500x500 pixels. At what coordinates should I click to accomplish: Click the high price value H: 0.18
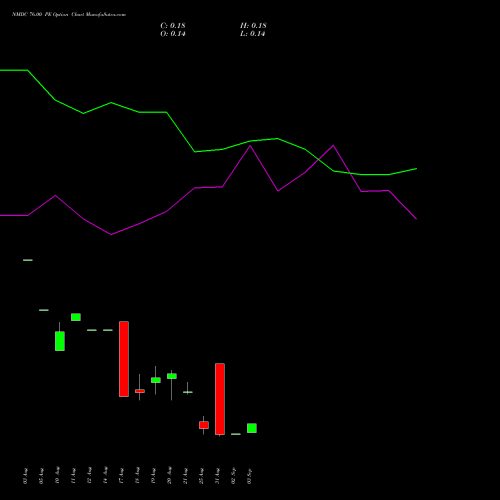click(253, 26)
